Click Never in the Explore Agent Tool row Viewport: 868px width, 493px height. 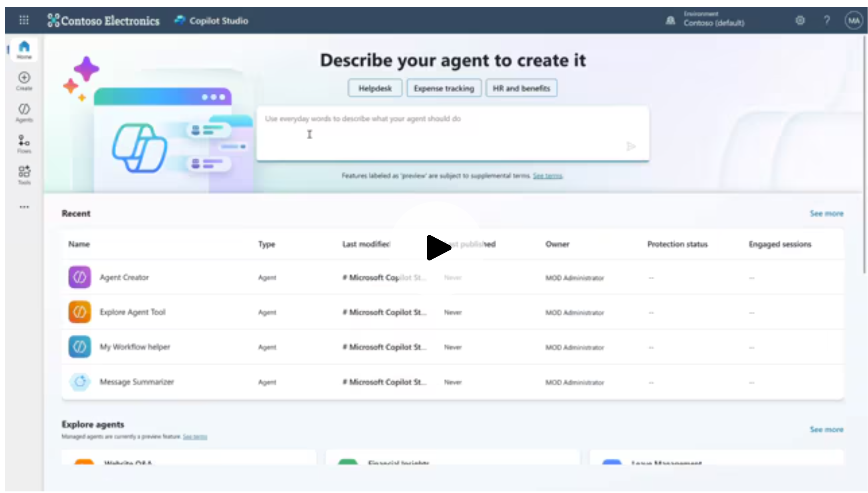[453, 312]
